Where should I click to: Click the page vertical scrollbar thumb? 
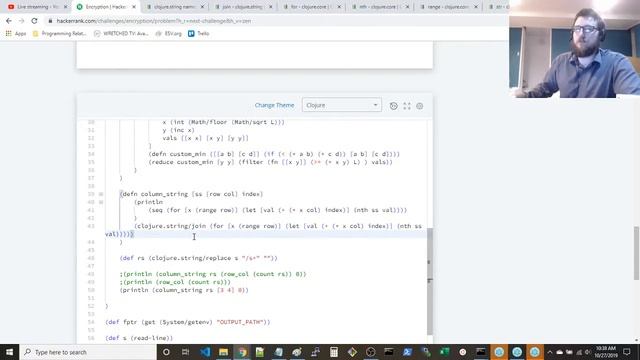[636, 253]
